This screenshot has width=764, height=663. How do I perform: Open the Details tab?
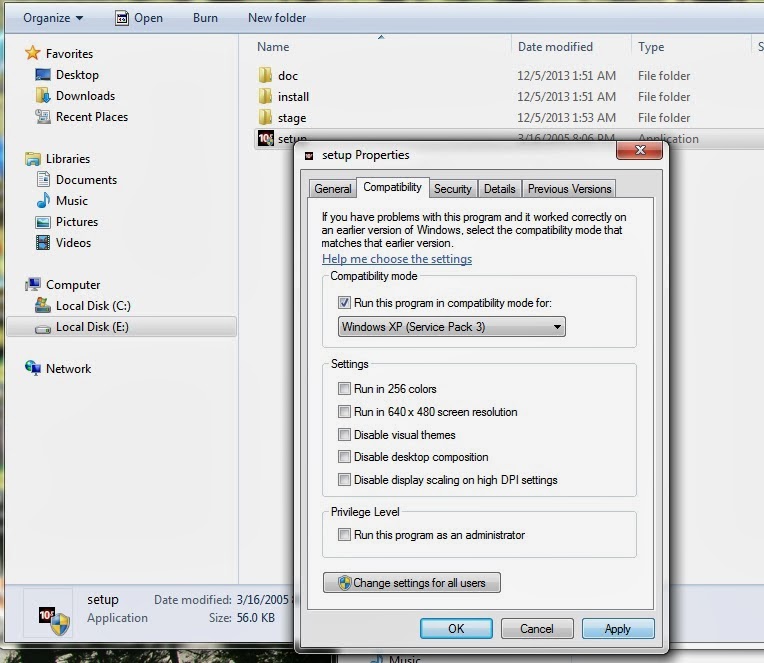click(x=499, y=189)
